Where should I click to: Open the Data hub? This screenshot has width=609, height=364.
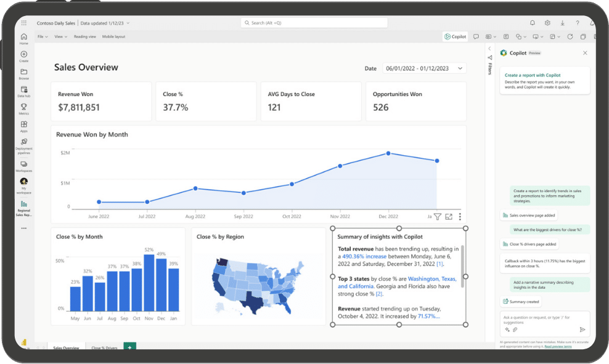(23, 92)
